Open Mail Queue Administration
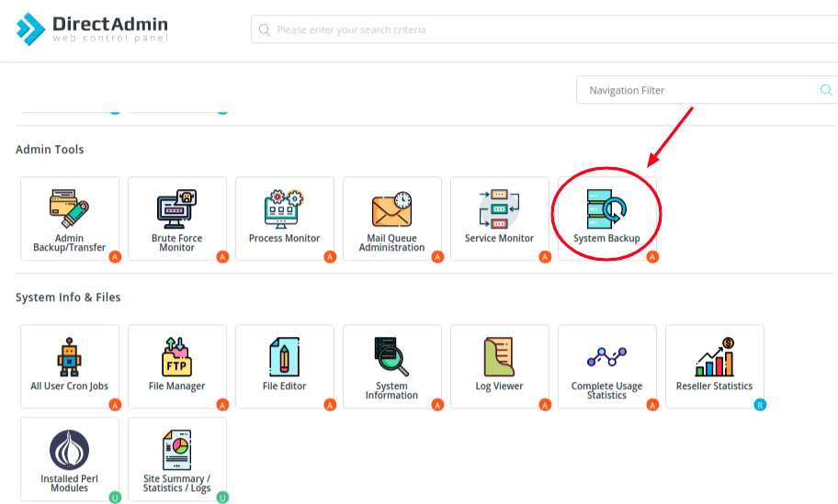Image resolution: width=838 pixels, height=504 pixels. pos(392,218)
